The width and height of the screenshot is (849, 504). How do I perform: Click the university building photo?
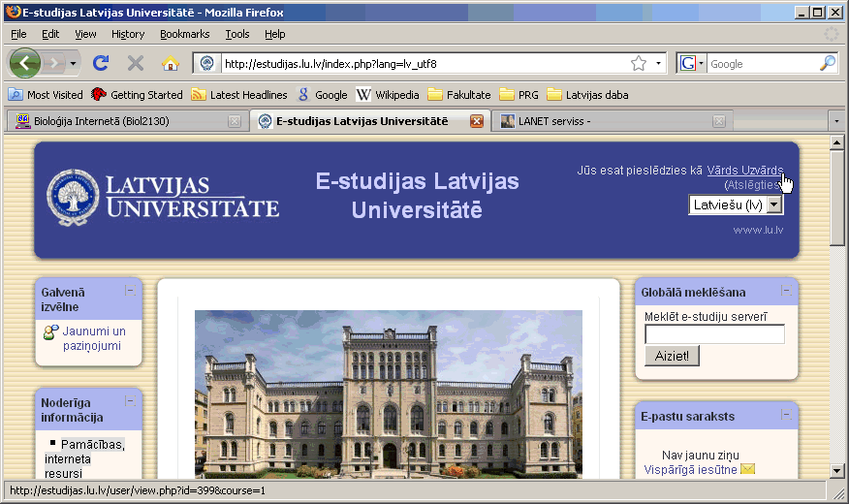(389, 394)
